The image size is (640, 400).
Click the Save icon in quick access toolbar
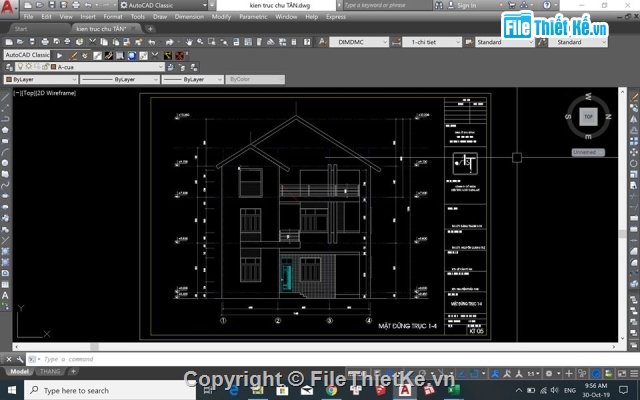[51, 5]
